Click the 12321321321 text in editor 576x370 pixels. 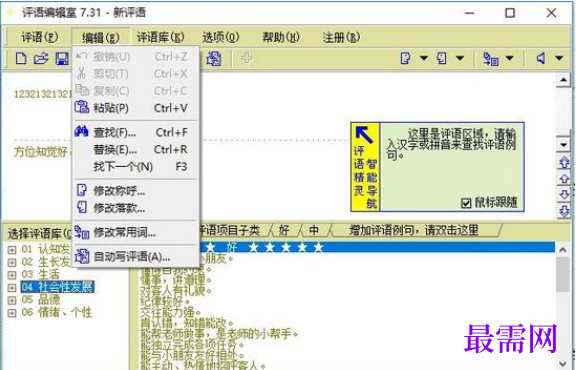43,94
